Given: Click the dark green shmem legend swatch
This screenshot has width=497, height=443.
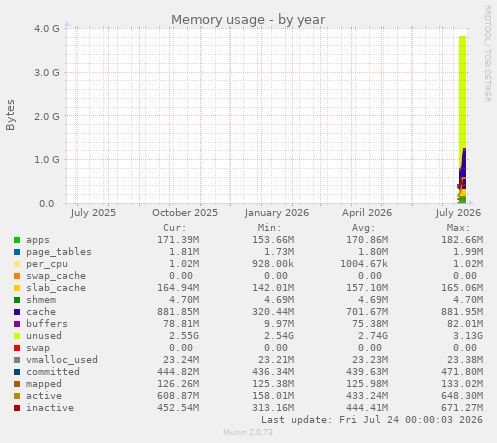Looking at the screenshot, I should (x=17, y=300).
